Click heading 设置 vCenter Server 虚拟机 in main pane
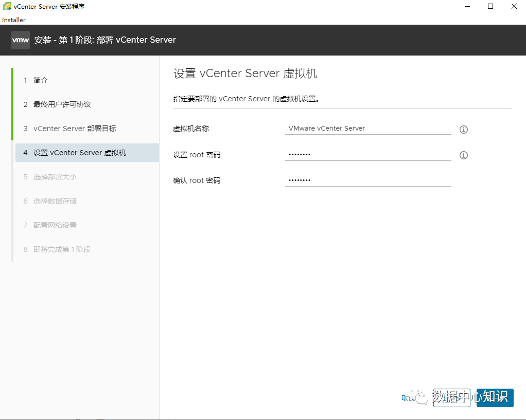This screenshot has width=526, height=420. (245, 74)
